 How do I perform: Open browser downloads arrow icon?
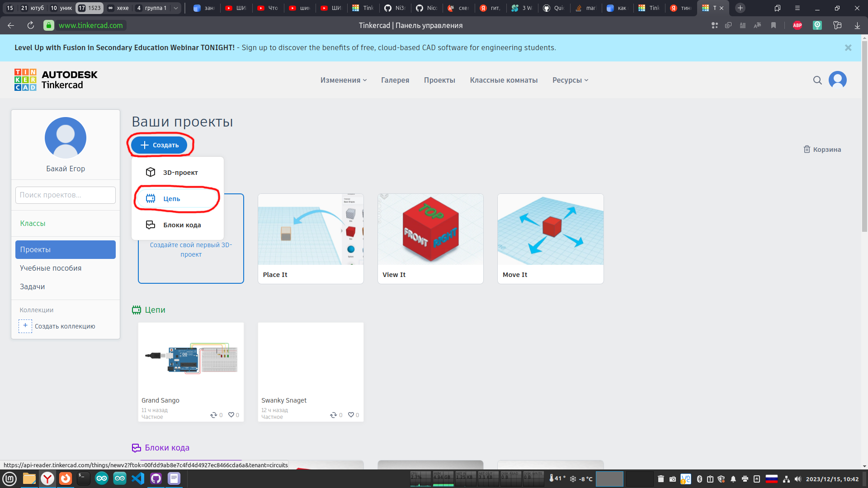857,25
